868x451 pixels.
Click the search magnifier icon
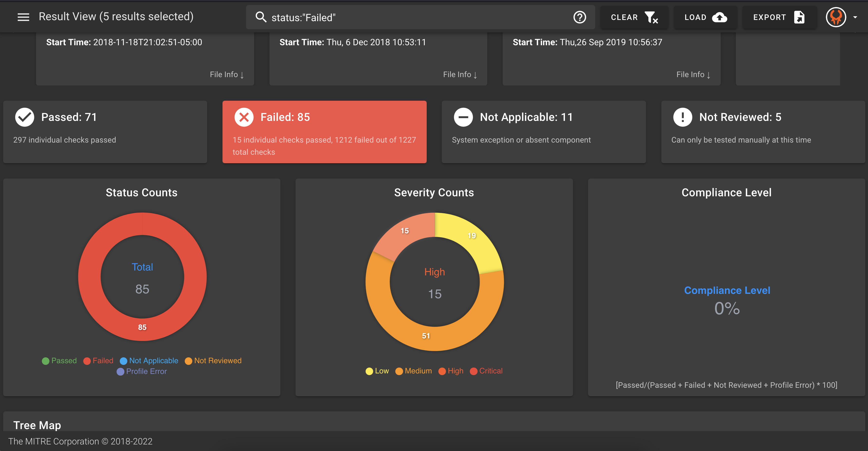tap(261, 17)
